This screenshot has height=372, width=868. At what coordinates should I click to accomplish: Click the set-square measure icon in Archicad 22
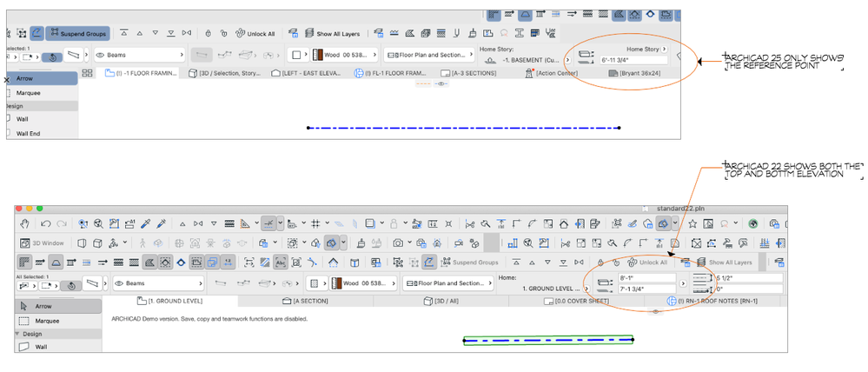246,223
